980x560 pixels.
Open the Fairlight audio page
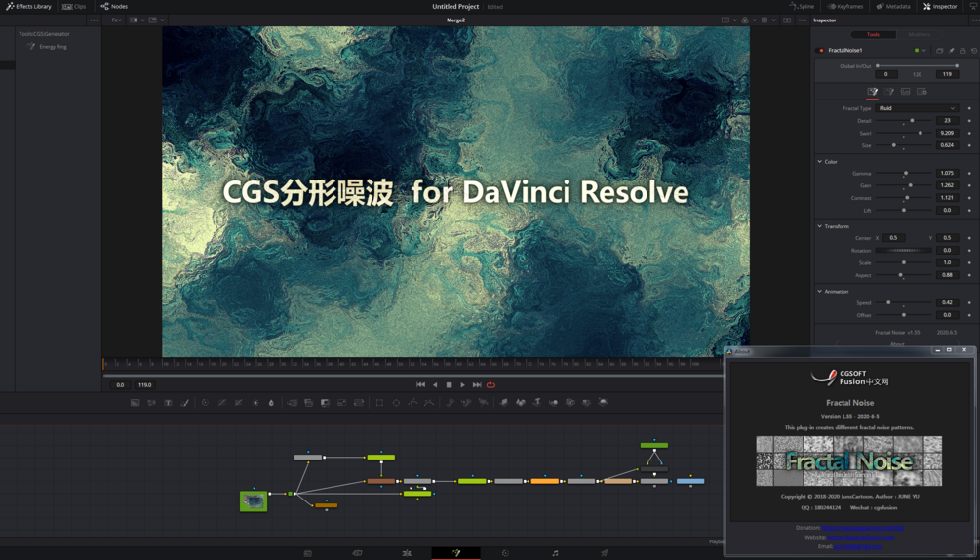coord(555,553)
